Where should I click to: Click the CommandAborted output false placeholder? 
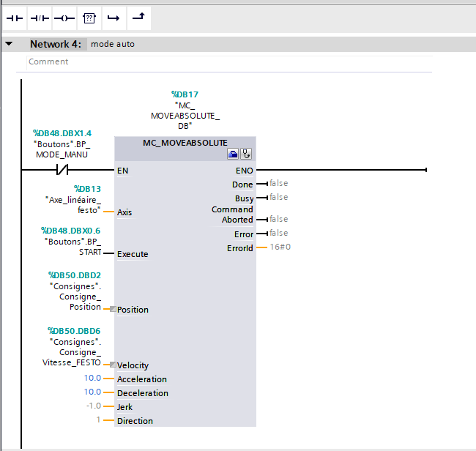pyautogui.click(x=279, y=219)
